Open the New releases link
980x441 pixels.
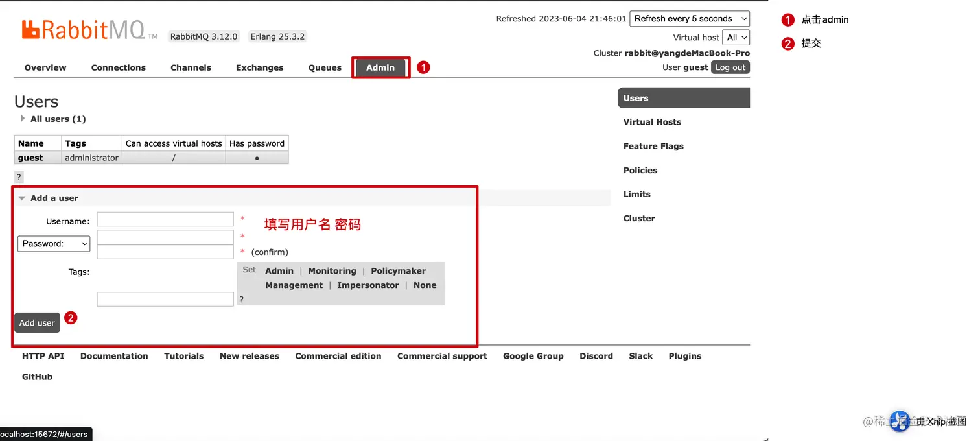point(250,356)
